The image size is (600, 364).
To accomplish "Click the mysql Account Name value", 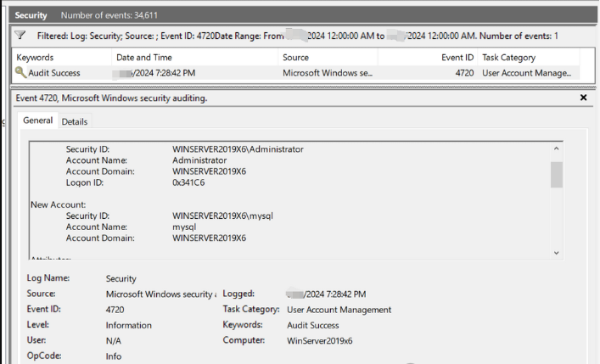I will point(184,227).
